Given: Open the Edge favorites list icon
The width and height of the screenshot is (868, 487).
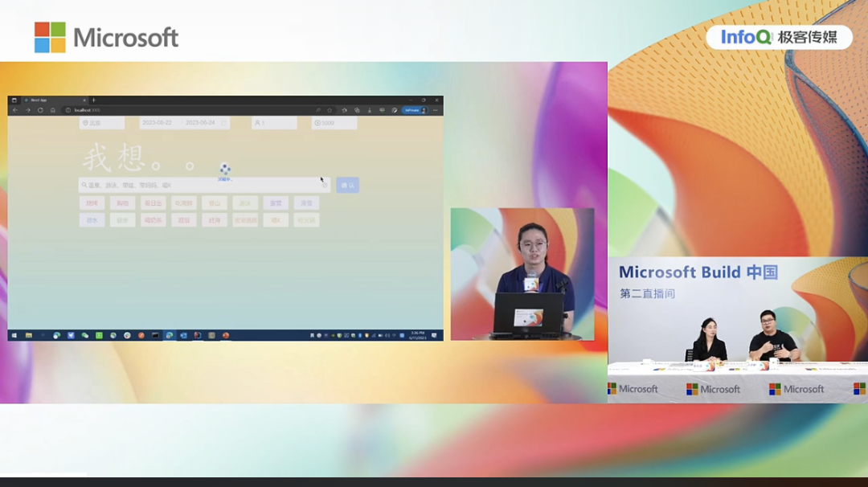Looking at the screenshot, I should pyautogui.click(x=344, y=110).
